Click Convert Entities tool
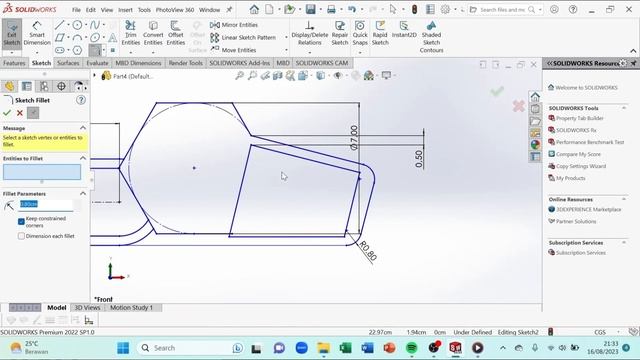The height and width of the screenshot is (360, 640). (153, 34)
